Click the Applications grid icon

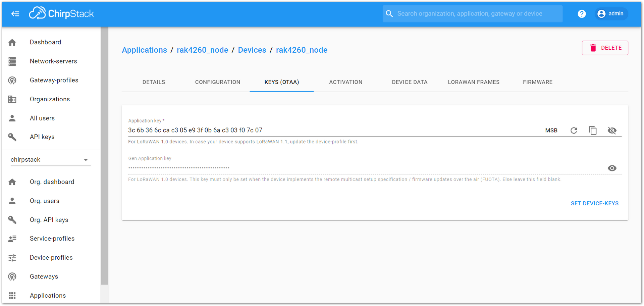(x=12, y=296)
